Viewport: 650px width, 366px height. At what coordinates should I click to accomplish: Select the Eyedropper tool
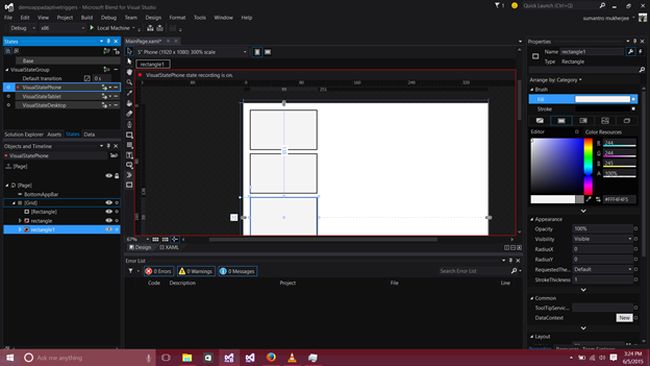pos(129,93)
